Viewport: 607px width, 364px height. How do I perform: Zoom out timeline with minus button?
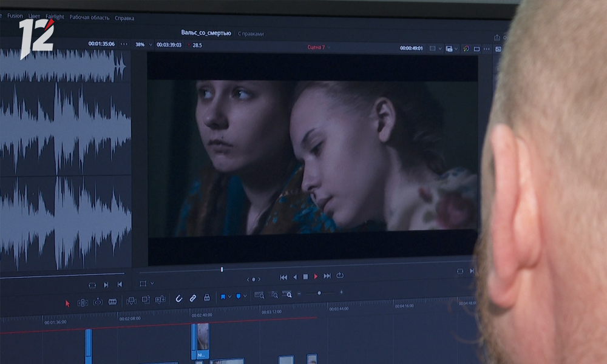[x=299, y=294]
